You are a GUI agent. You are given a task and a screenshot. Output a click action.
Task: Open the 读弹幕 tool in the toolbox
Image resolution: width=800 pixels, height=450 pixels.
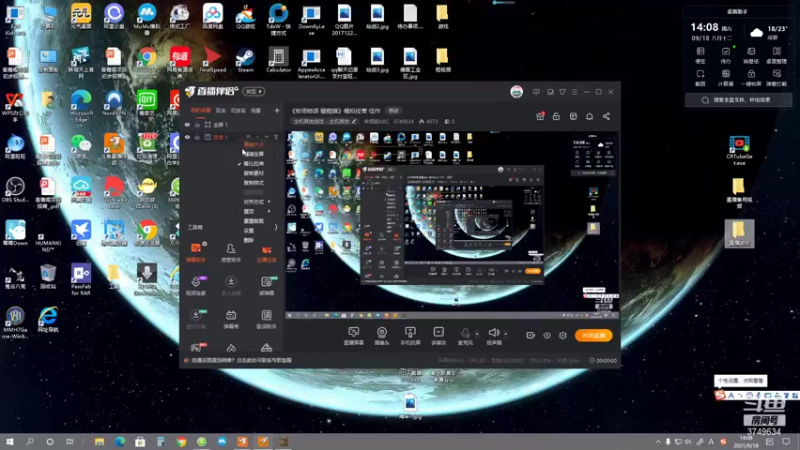tap(266, 286)
